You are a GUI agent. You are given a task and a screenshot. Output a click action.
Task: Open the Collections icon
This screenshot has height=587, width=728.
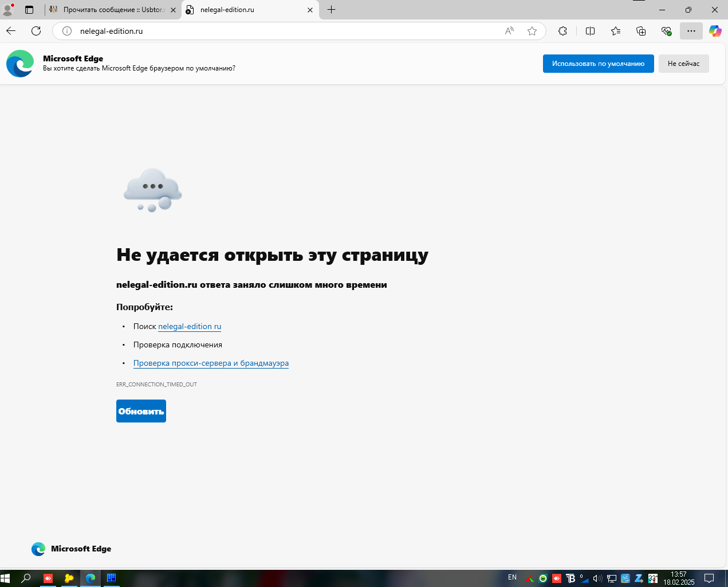pyautogui.click(x=641, y=31)
